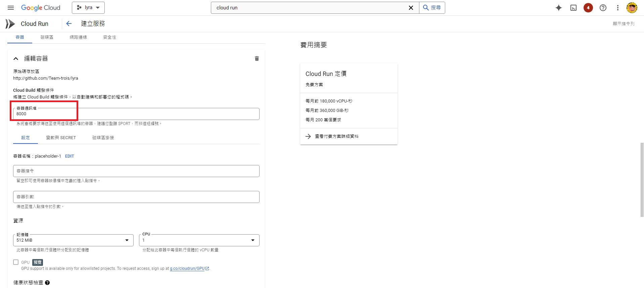Click the 容器引數 input field
Viewport: 644px width, 288px height.
(136, 197)
